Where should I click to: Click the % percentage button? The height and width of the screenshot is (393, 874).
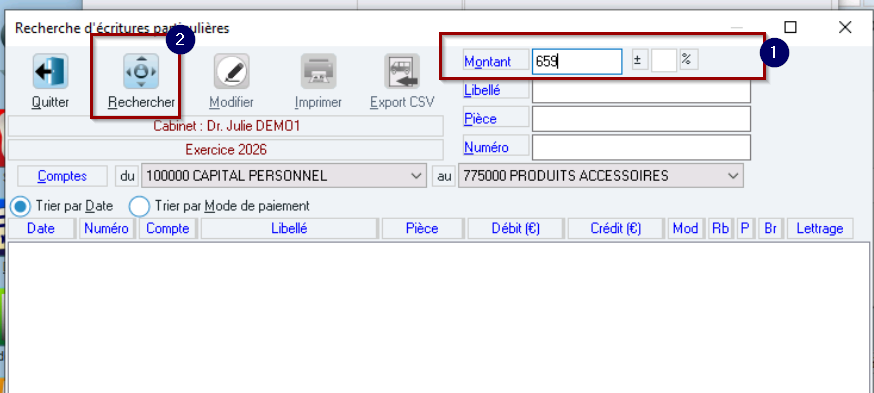click(x=688, y=60)
